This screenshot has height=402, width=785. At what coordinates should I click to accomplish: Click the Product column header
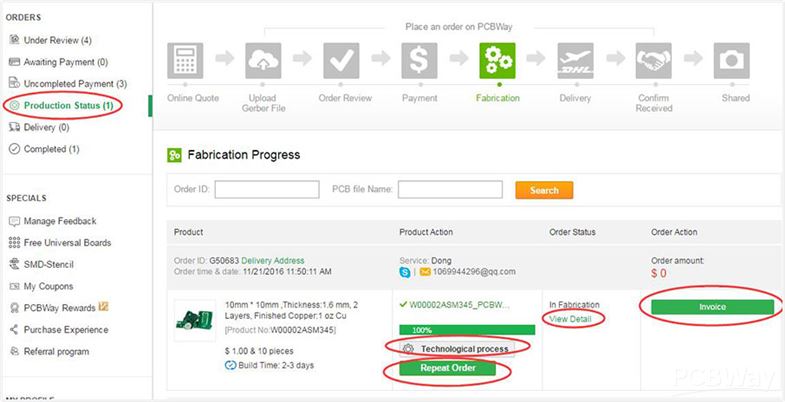coord(188,232)
